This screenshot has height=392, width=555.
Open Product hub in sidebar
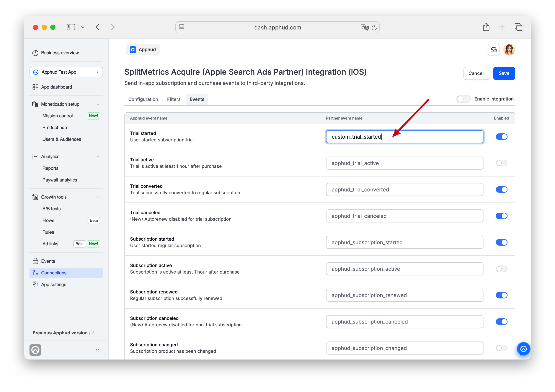click(55, 128)
